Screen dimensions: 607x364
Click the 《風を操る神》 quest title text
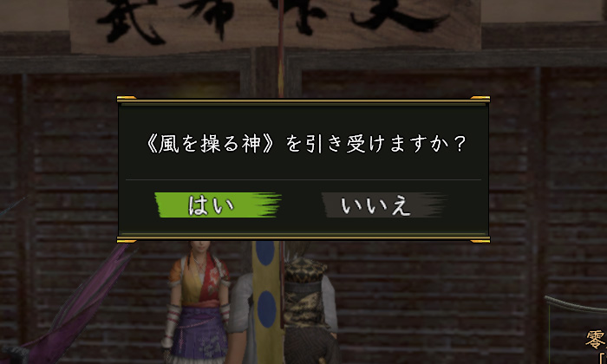210,144
